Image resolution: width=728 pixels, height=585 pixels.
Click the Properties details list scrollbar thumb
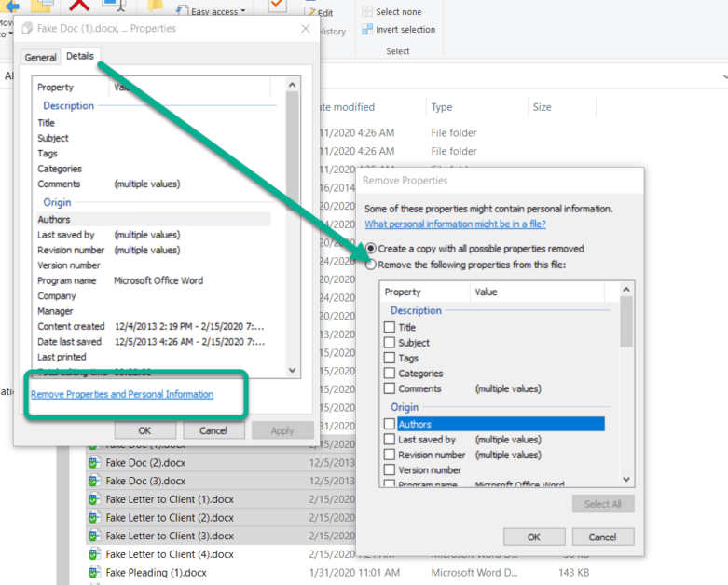pyautogui.click(x=292, y=150)
